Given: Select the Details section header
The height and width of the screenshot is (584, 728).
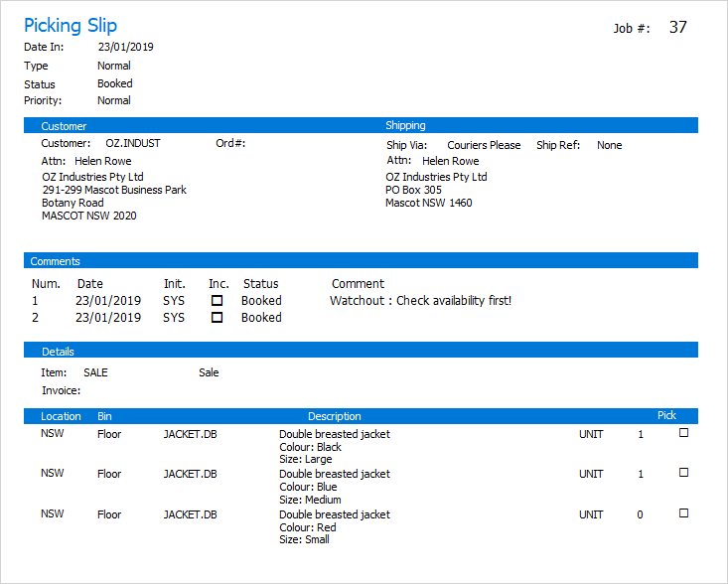Looking at the screenshot, I should 58,352.
